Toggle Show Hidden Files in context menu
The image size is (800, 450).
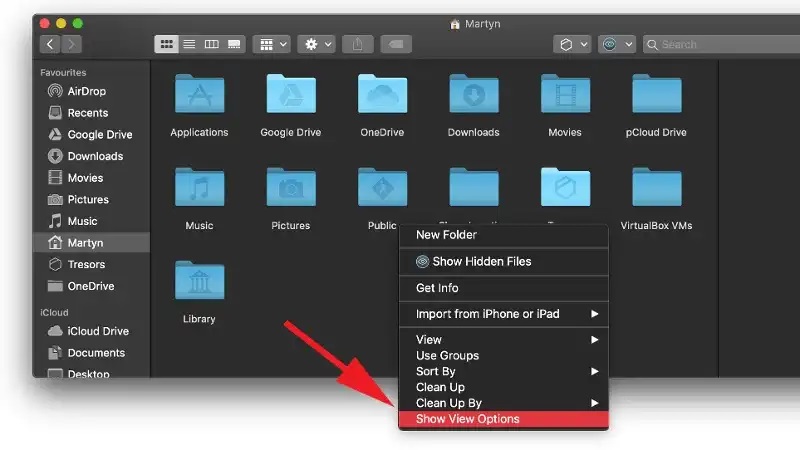(x=481, y=262)
